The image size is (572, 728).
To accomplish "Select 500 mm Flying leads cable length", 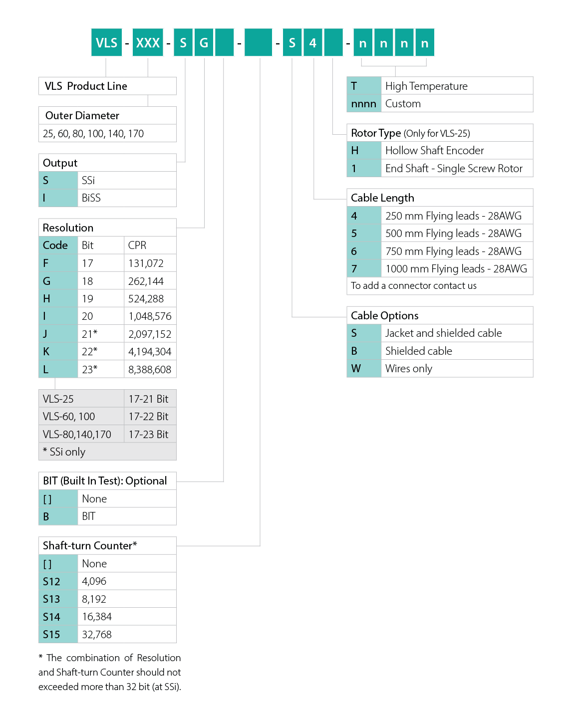I will coord(453,234).
